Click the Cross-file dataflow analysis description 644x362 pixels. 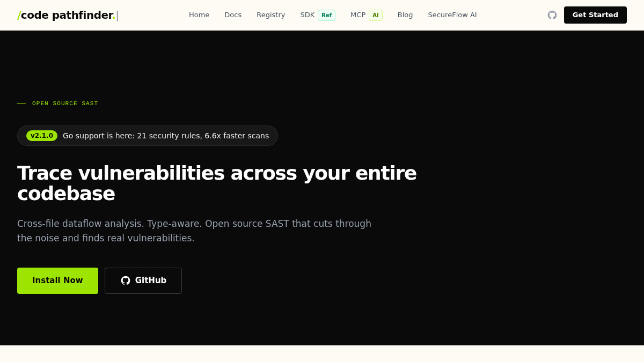point(194,231)
